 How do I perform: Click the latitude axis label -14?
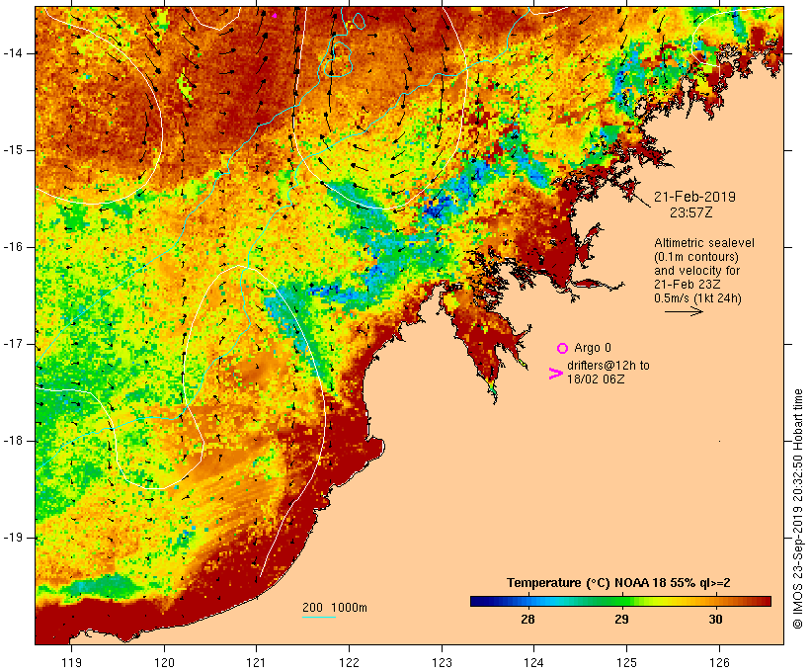13,53
